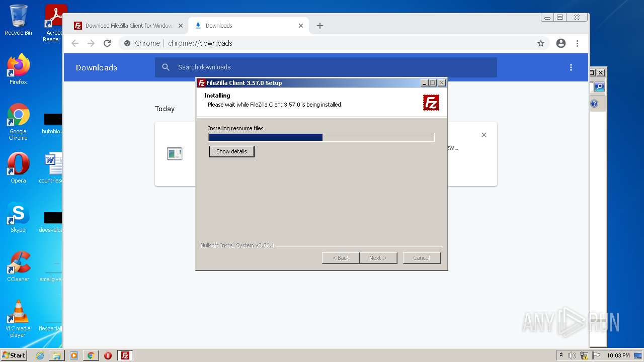
Task: Click the Downloads page title
Action: (97, 67)
